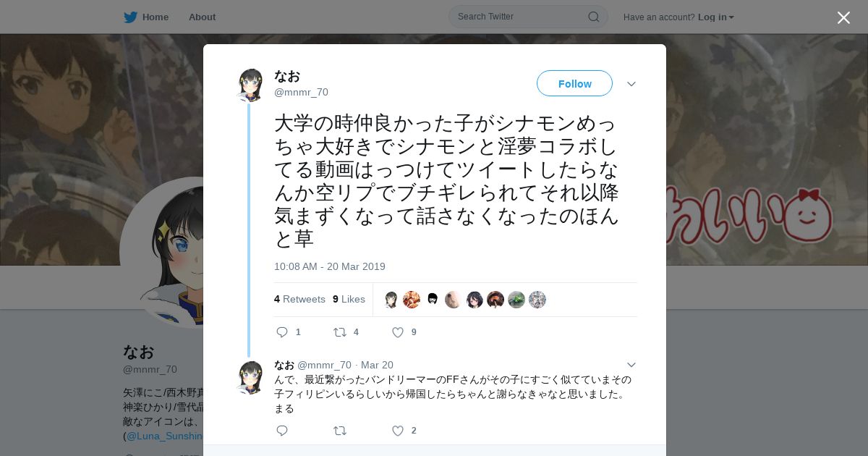The width and height of the screenshot is (868, 456).
Task: Retweet the follow-up tweet from Mar 20
Action: click(339, 431)
